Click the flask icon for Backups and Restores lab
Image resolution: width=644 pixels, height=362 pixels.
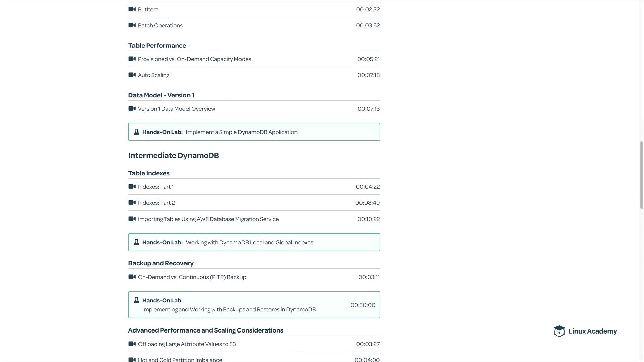click(137, 300)
